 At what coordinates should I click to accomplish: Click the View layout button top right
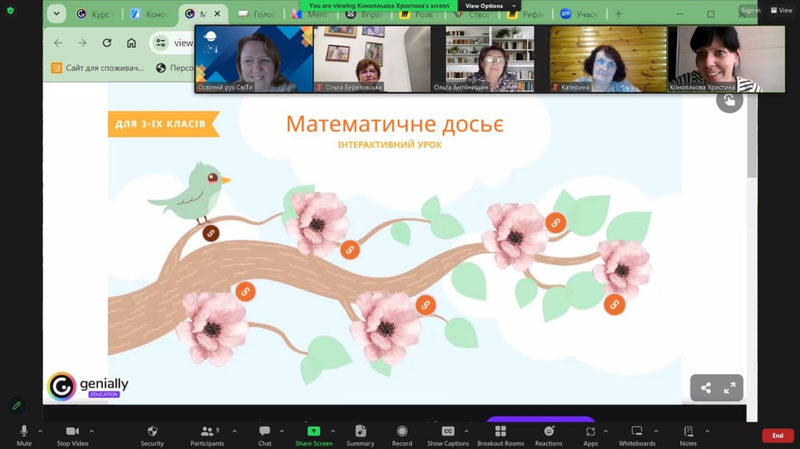click(781, 10)
